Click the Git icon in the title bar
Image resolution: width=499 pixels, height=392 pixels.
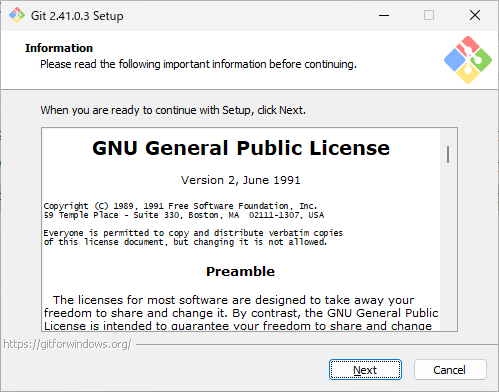pyautogui.click(x=17, y=15)
